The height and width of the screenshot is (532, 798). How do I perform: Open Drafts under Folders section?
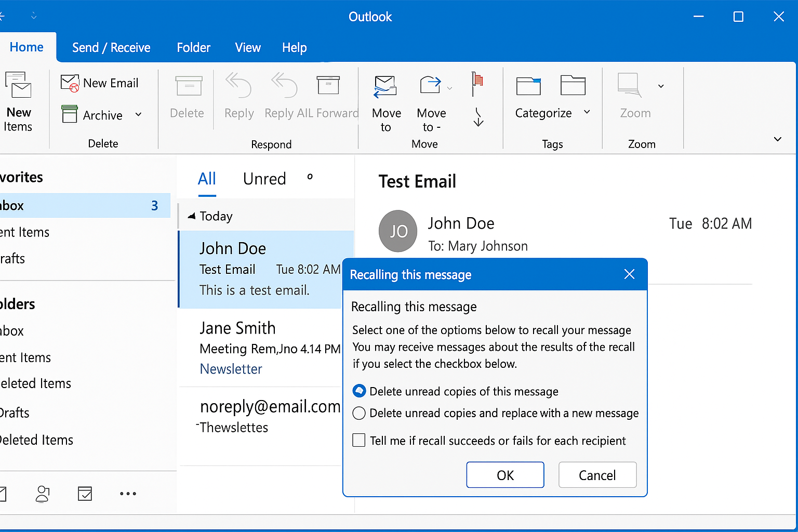tap(15, 413)
